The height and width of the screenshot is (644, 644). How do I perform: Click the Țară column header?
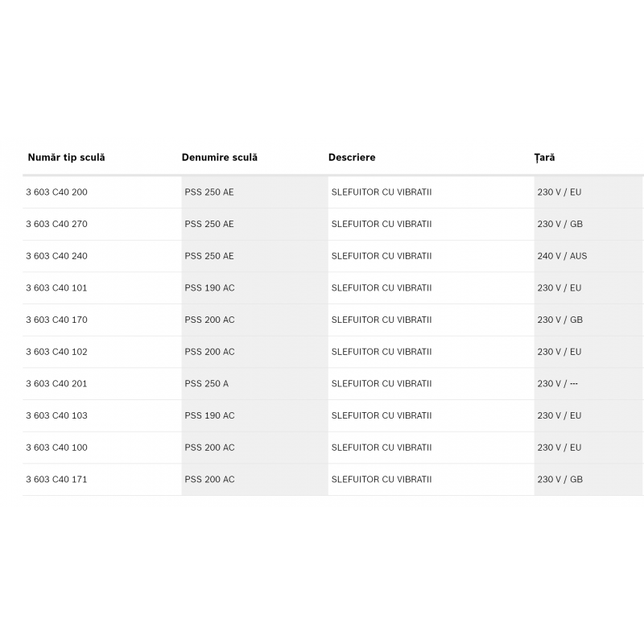tap(545, 158)
